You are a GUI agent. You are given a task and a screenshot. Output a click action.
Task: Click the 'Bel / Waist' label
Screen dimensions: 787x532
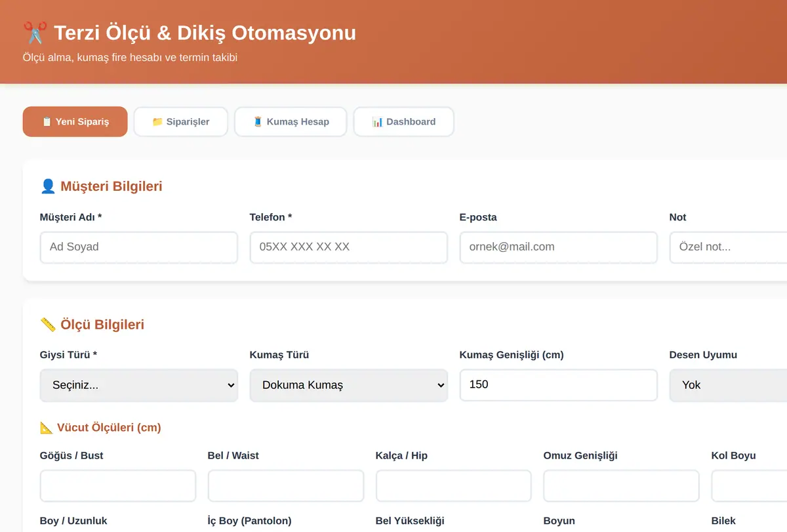tap(233, 456)
